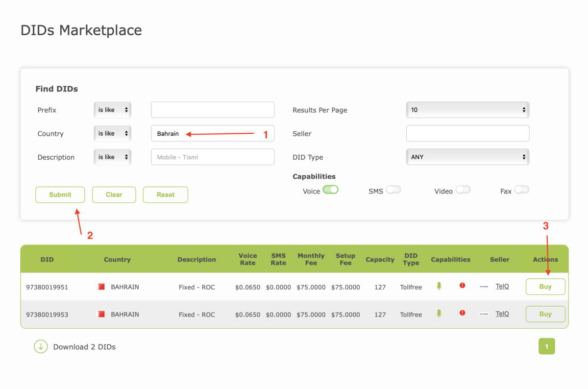
Task: Sort table by Monthly Fee column header
Action: click(x=311, y=259)
